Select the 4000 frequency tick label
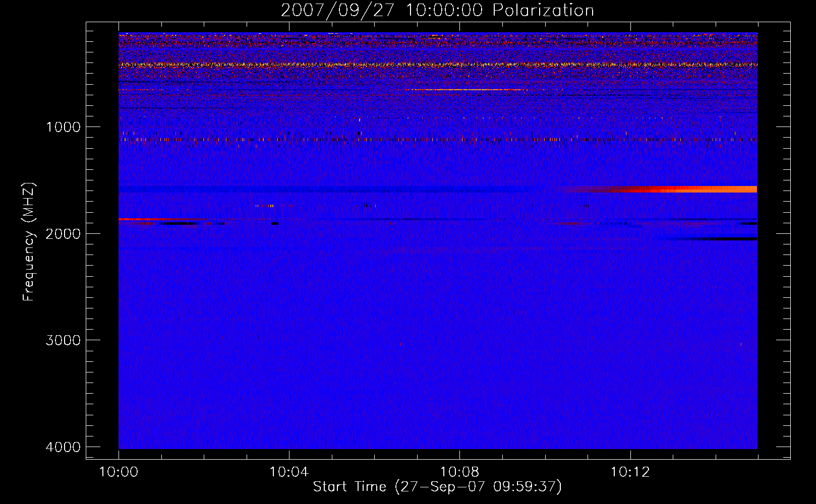This screenshot has height=504, width=816. point(63,447)
